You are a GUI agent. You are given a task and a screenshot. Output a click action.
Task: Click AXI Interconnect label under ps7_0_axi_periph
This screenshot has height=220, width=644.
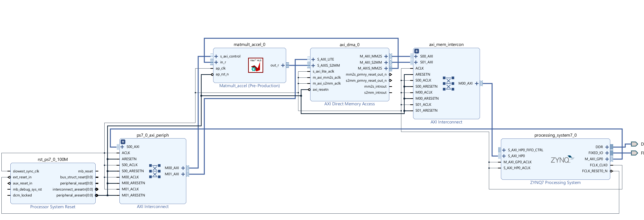click(153, 207)
